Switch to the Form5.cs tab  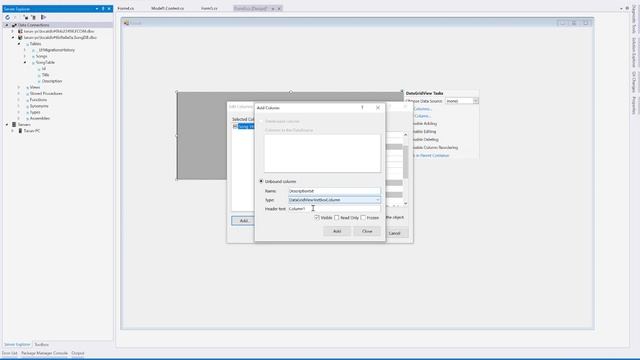click(x=209, y=8)
